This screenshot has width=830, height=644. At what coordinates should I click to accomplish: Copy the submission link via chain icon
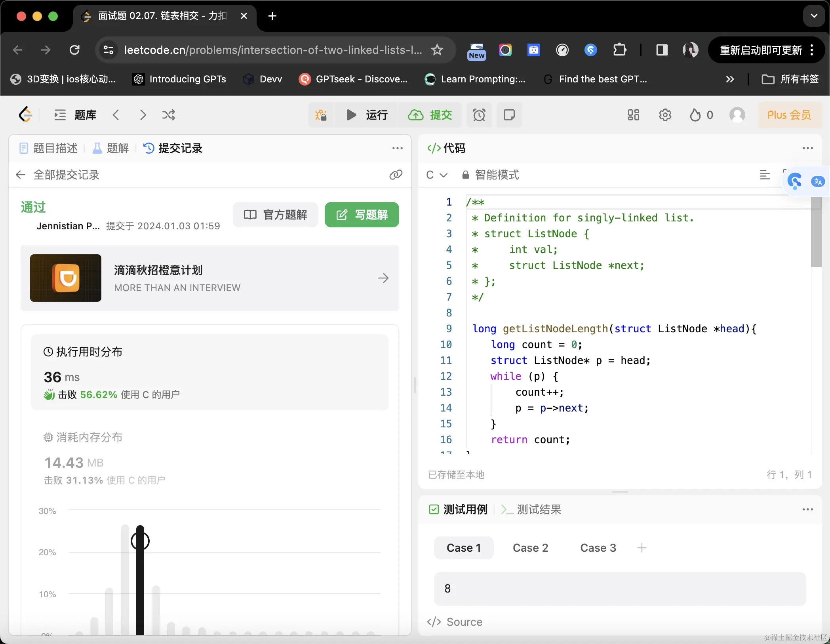pyautogui.click(x=396, y=175)
